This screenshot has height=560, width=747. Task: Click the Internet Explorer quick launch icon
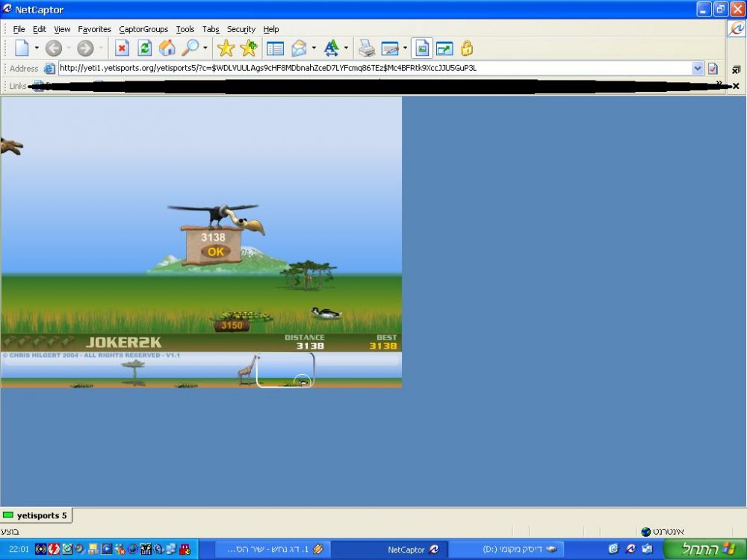[x=613, y=549]
